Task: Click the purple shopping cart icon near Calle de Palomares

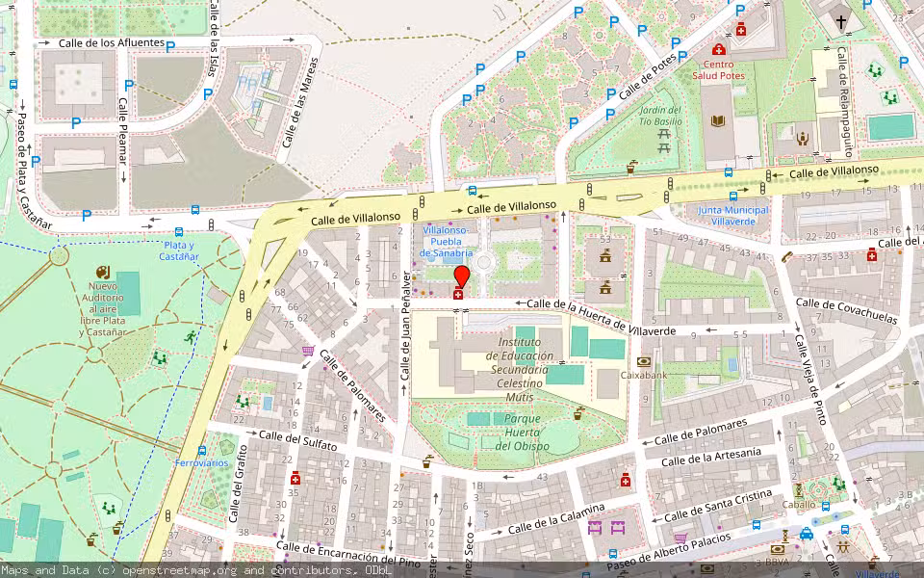Action: point(308,352)
